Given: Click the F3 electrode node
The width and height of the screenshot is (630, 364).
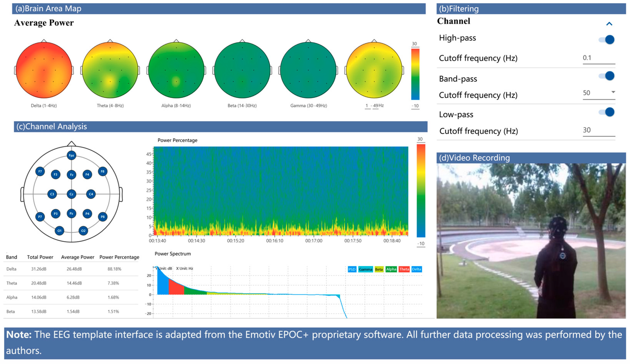Looking at the screenshot, I should [55, 174].
